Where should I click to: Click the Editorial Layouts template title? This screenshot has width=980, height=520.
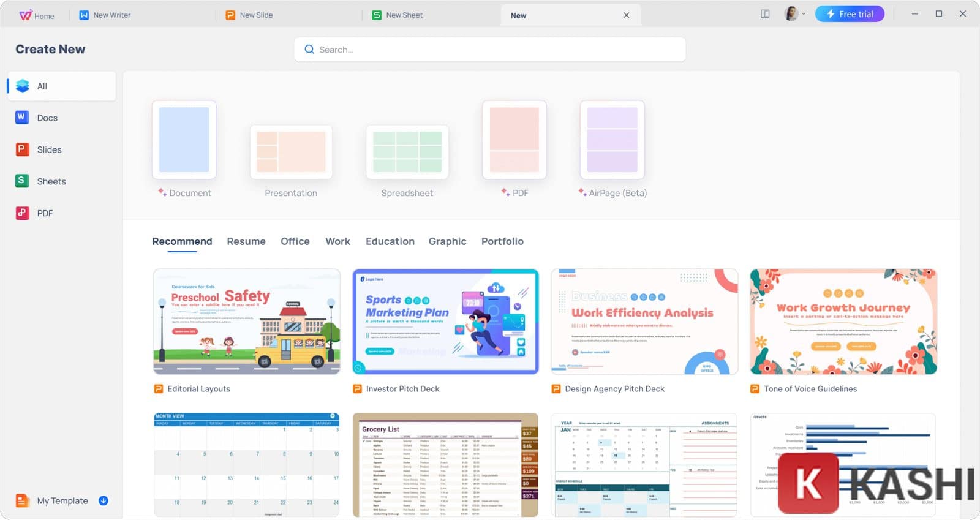(x=198, y=389)
